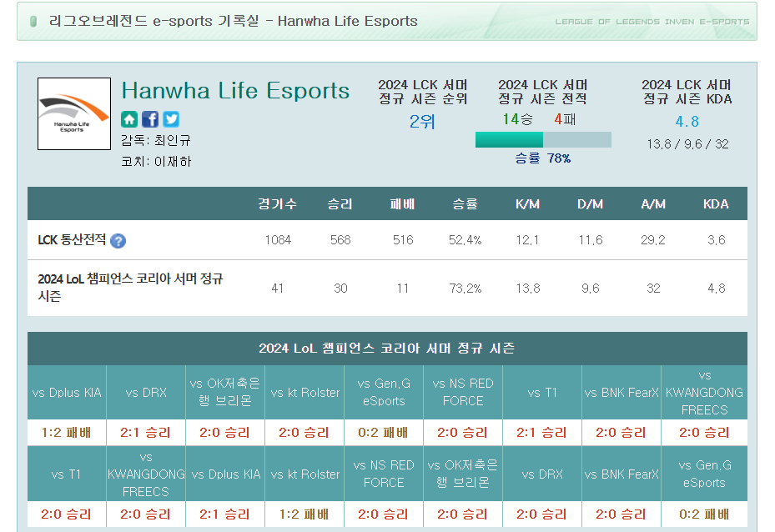Screen dimensions: 775x532
Task: Open the 1:2 패배 result under second kt Rolster
Action: point(304,514)
